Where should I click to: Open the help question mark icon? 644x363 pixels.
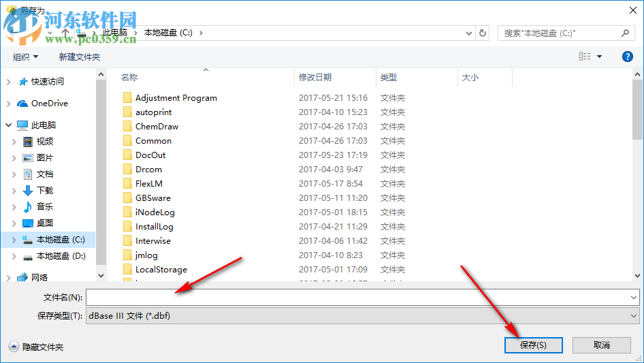[627, 57]
